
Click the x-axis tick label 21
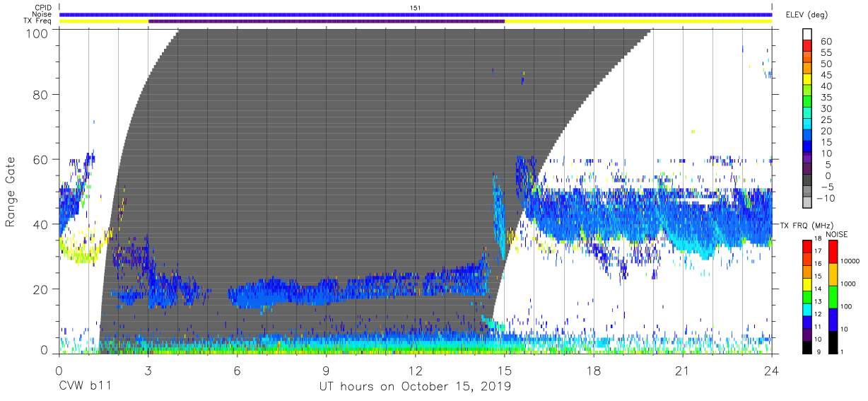(683, 371)
